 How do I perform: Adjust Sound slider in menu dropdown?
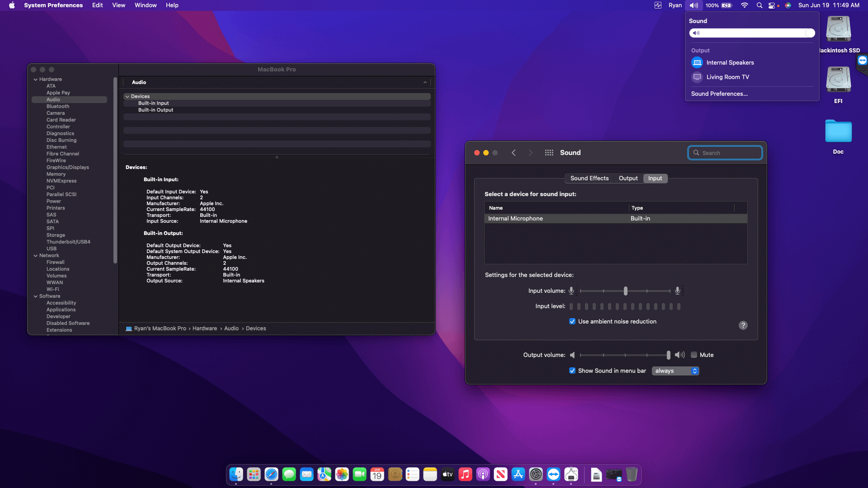[752, 33]
